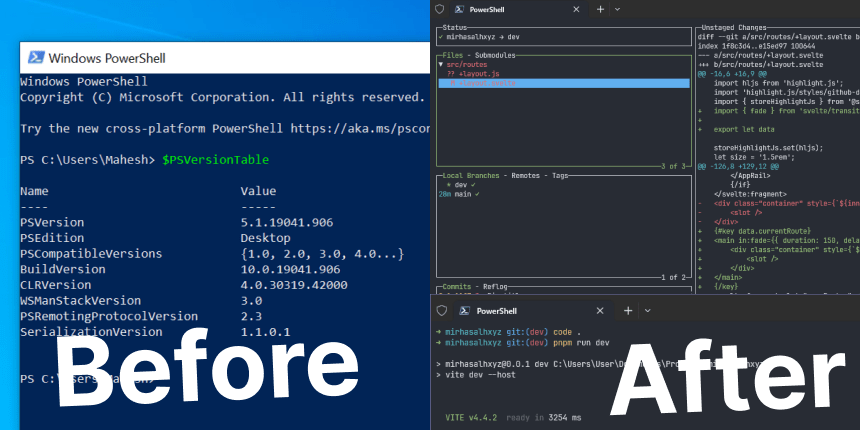Click the '1 of 2' counter in branches
Image resolution: width=860 pixels, height=430 pixels.
tap(673, 278)
